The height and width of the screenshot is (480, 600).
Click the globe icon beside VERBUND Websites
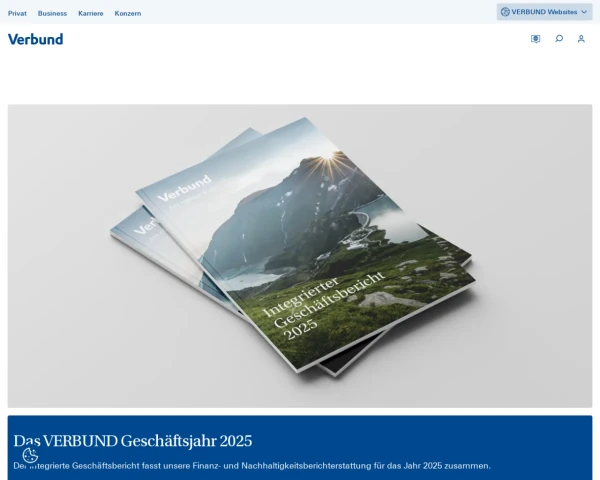pos(505,12)
